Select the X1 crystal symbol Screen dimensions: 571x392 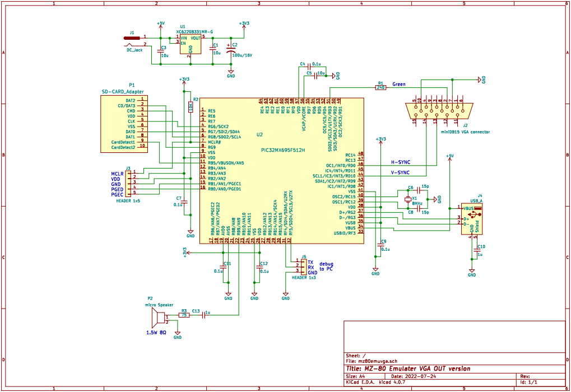pyautogui.click(x=408, y=199)
